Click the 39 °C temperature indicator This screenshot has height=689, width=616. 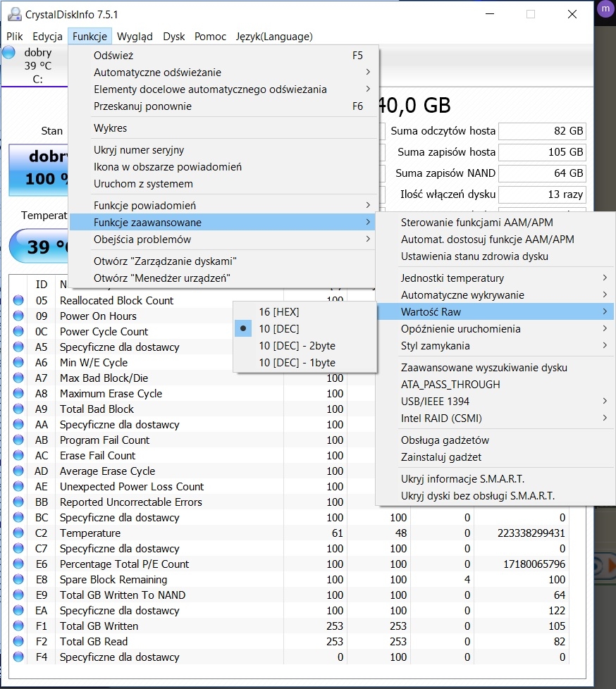click(39, 246)
